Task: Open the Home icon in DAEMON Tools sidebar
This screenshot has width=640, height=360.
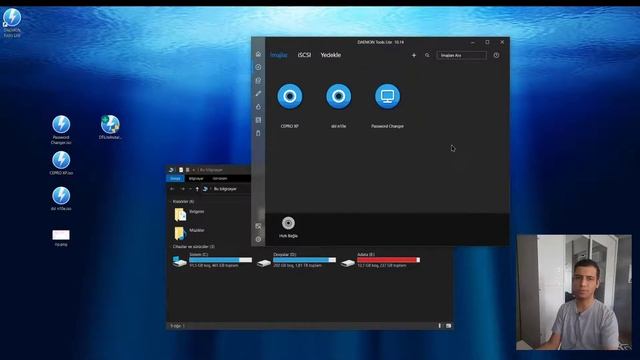Action: click(x=258, y=54)
